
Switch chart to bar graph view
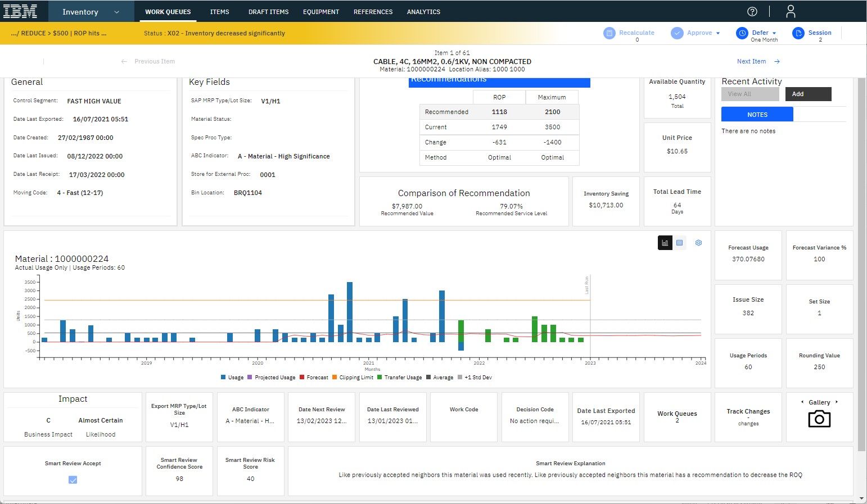665,243
